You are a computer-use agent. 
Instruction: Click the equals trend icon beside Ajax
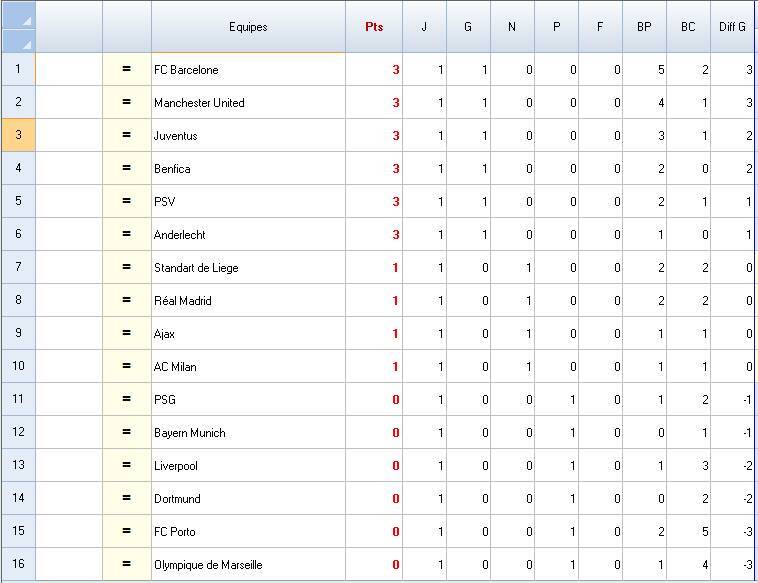[127, 334]
